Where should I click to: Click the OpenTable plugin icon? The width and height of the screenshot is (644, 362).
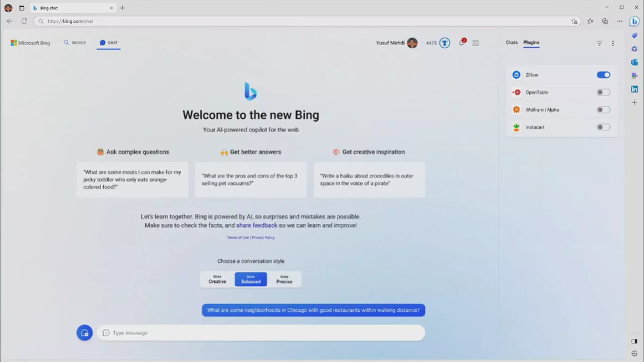point(516,92)
